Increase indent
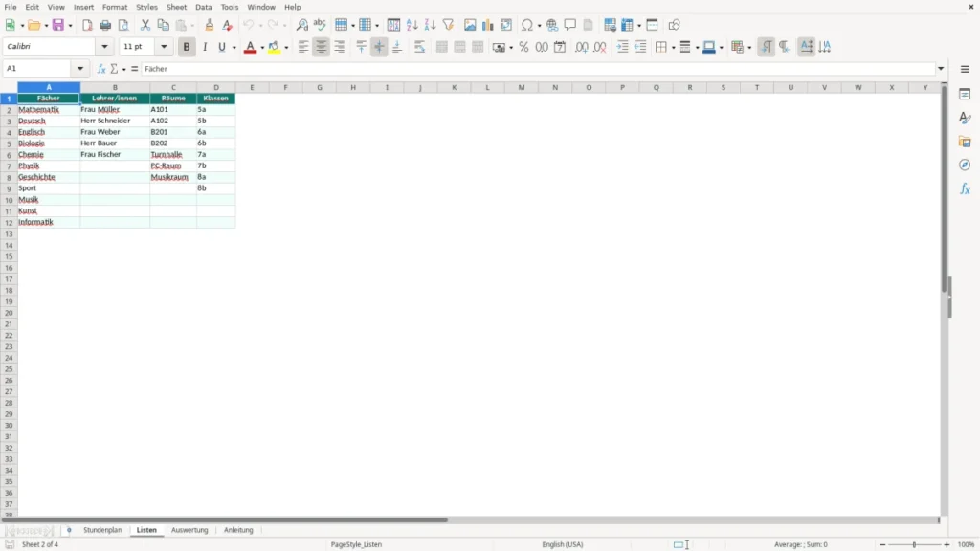The image size is (980, 551). click(x=622, y=47)
